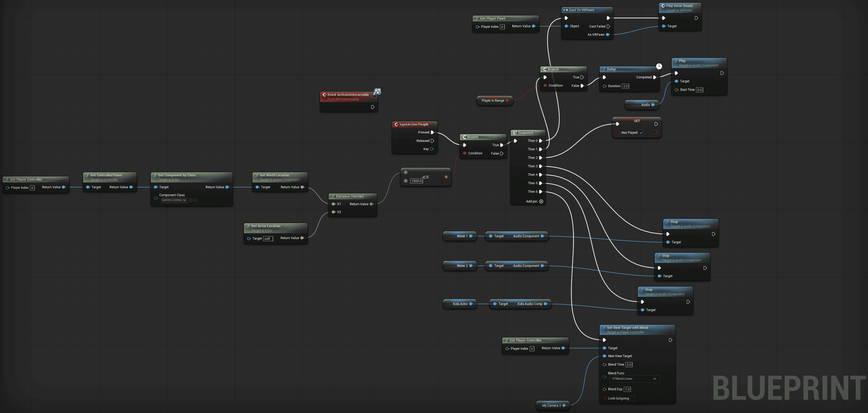The width and height of the screenshot is (868, 413).
Task: Click the Completed exec pin on Delay
Action: 654,77
